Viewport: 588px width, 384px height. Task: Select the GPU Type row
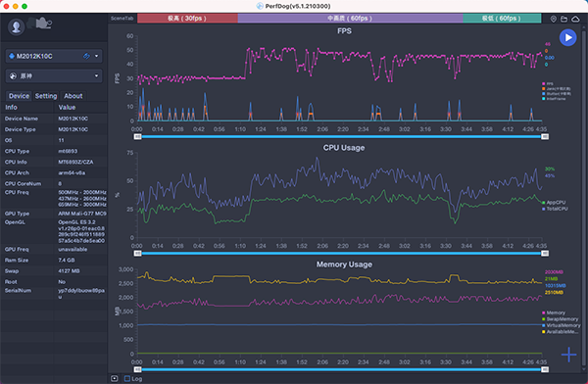tap(54, 214)
